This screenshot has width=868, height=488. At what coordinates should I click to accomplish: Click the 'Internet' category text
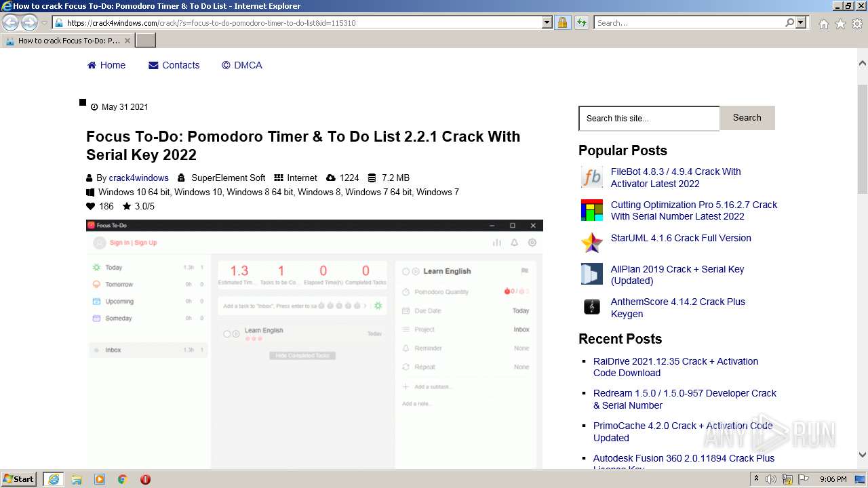point(302,178)
